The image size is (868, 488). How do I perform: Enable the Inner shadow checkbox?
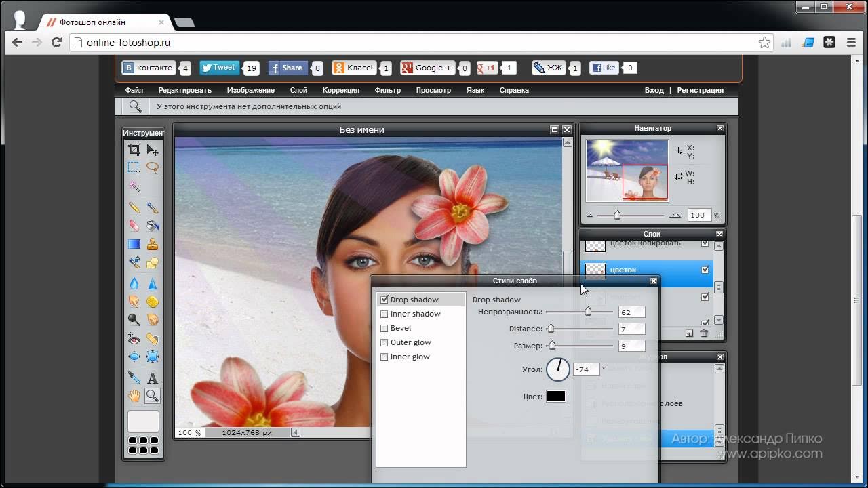click(384, 314)
